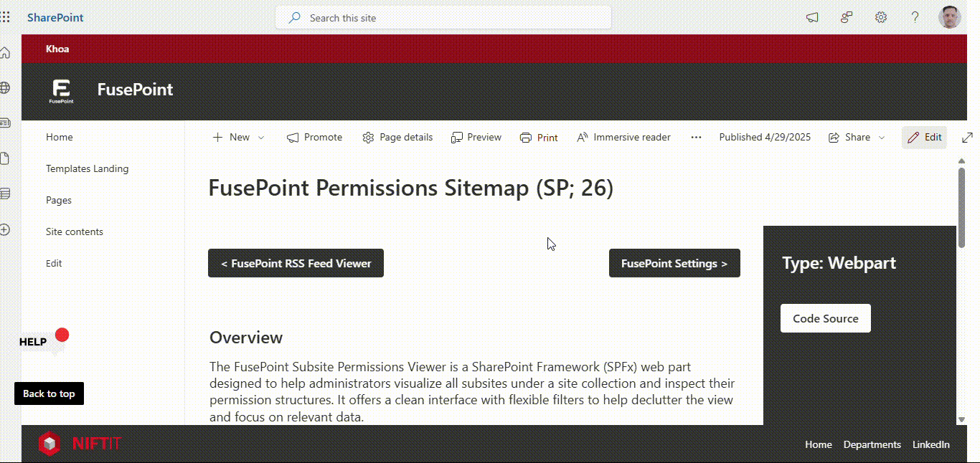Viewport: 980px width, 463px height.
Task: Expand page to full view arrow icon
Action: click(966, 138)
